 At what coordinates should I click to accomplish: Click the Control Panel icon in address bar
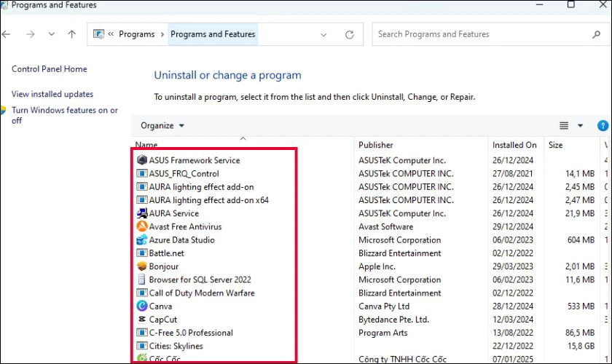click(99, 34)
